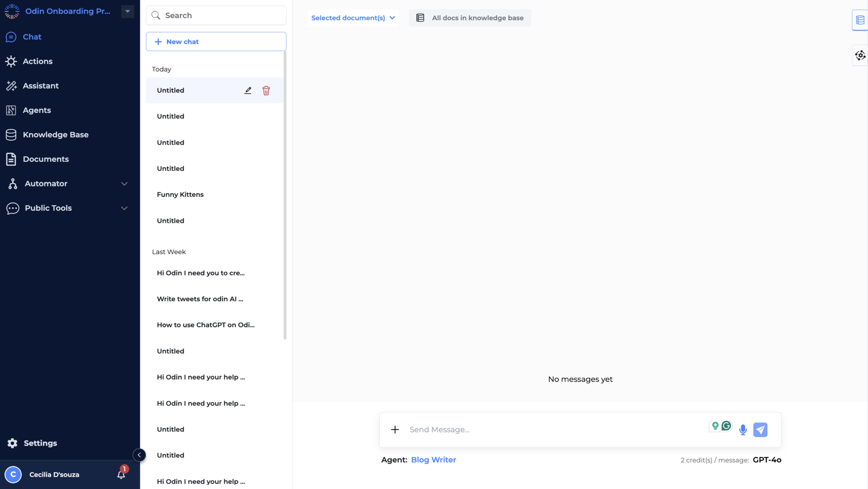
Task: Open the Documents section
Action: click(46, 159)
